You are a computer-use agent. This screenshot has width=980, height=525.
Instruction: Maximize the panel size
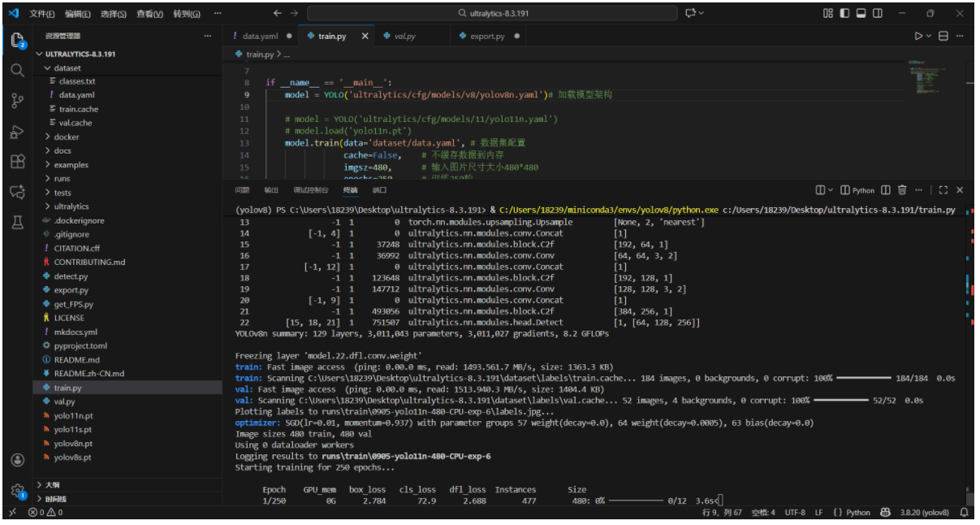click(x=943, y=190)
